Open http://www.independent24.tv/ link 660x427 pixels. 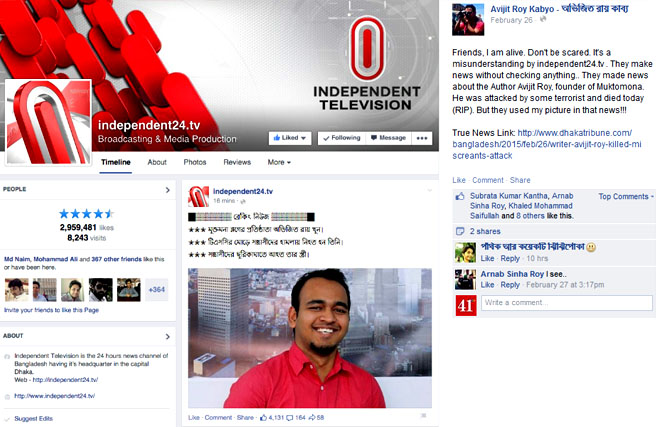pos(54,396)
